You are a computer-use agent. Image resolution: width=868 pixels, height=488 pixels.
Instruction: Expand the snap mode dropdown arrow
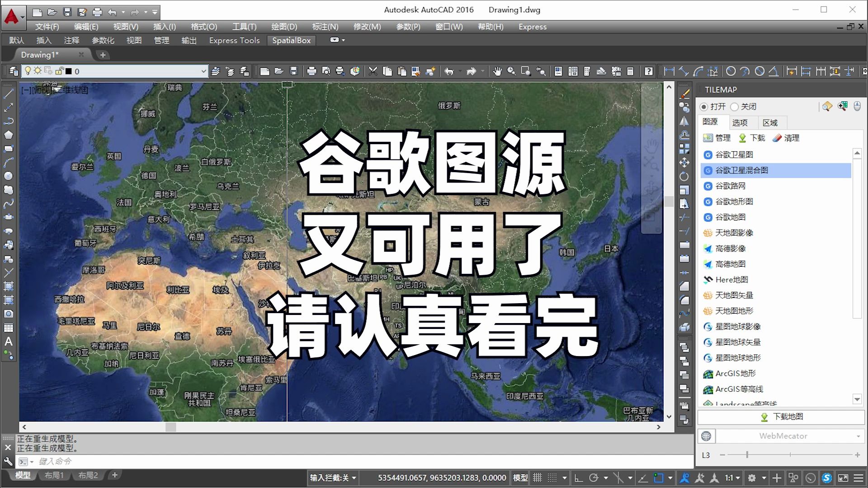click(564, 478)
